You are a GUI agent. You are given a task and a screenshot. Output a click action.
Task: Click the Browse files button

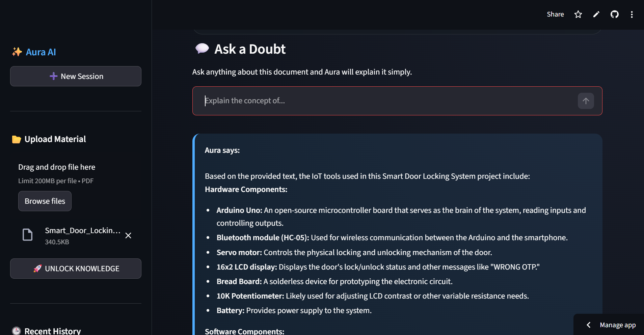coord(45,201)
